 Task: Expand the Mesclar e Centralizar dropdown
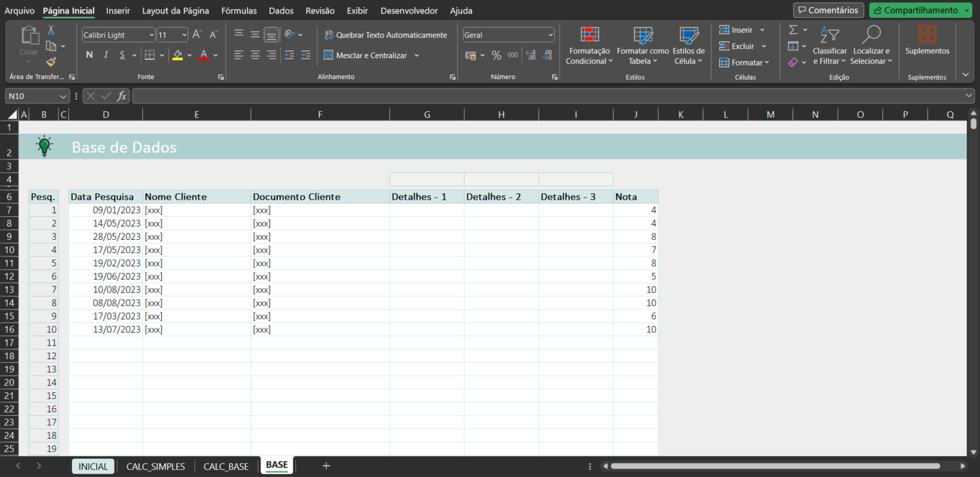417,55
